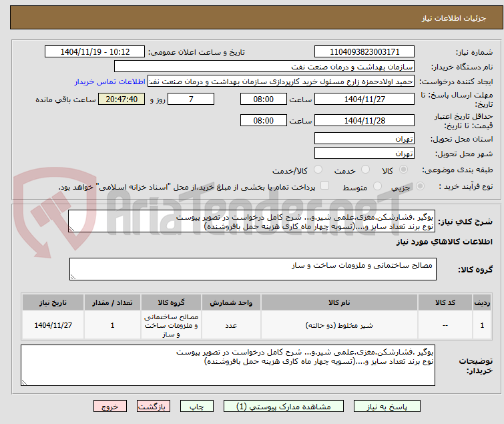Click the مصالح ساختمانی table group cell
This screenshot has height=424, width=504.
pyautogui.click(x=171, y=325)
